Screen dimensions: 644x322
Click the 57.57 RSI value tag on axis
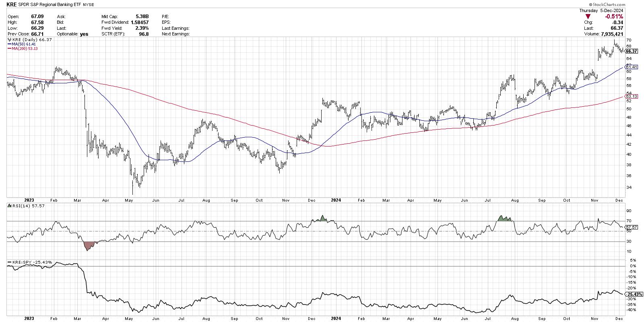click(x=631, y=227)
